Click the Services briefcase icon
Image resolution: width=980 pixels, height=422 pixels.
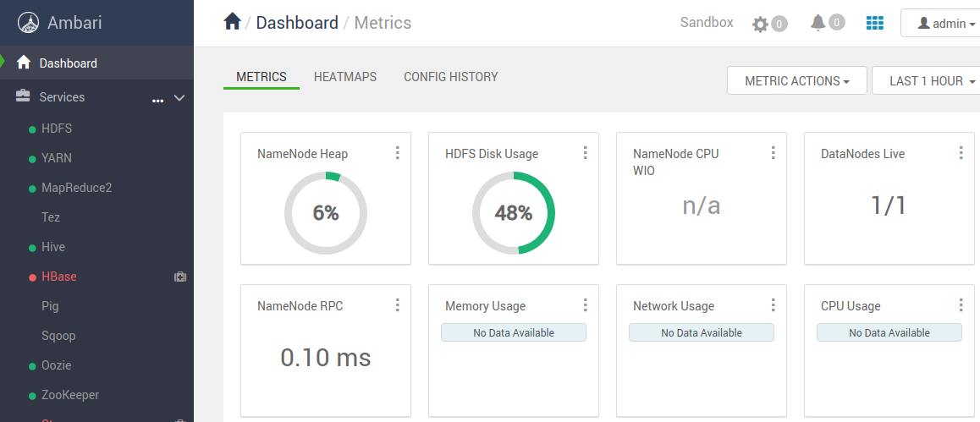click(x=23, y=96)
